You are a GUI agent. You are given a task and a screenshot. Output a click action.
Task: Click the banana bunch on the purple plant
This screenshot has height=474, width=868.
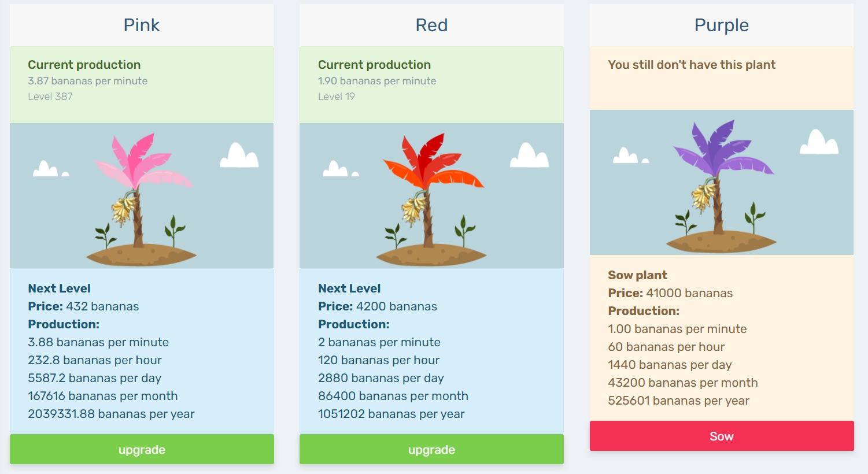(704, 195)
